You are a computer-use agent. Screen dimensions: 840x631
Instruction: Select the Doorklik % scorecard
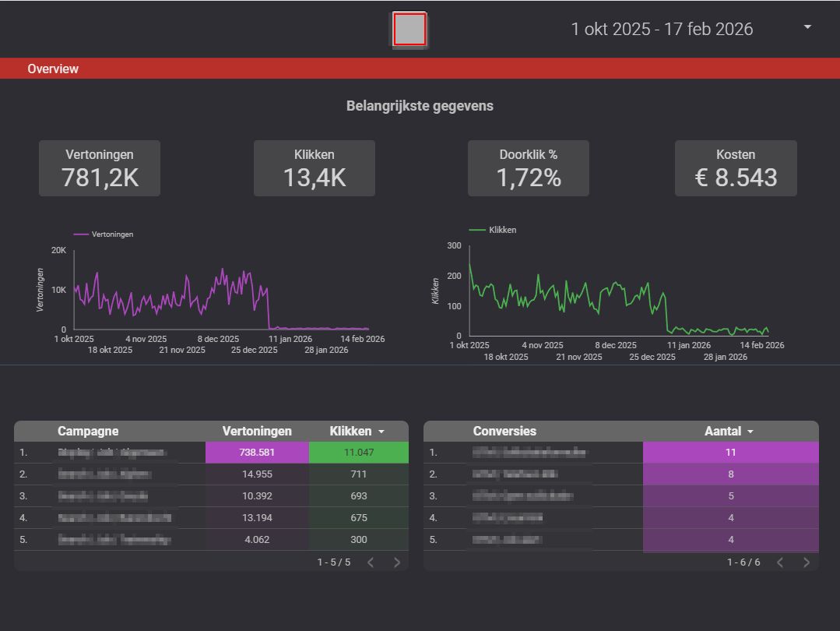point(529,168)
